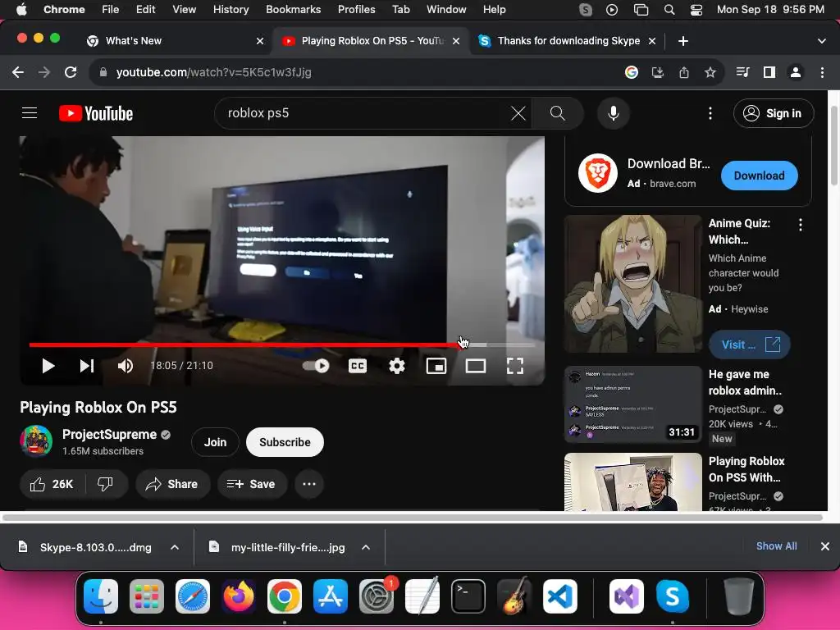Seek on the red video progress bar

[x=282, y=345]
